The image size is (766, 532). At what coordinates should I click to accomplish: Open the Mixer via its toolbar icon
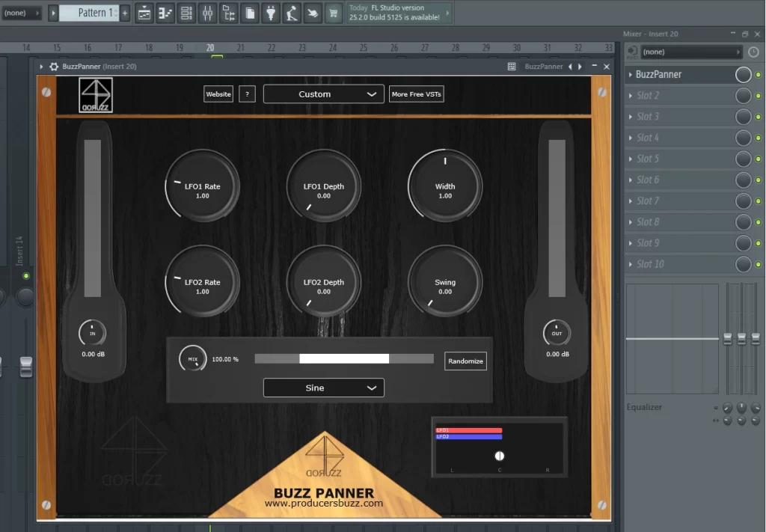point(207,13)
